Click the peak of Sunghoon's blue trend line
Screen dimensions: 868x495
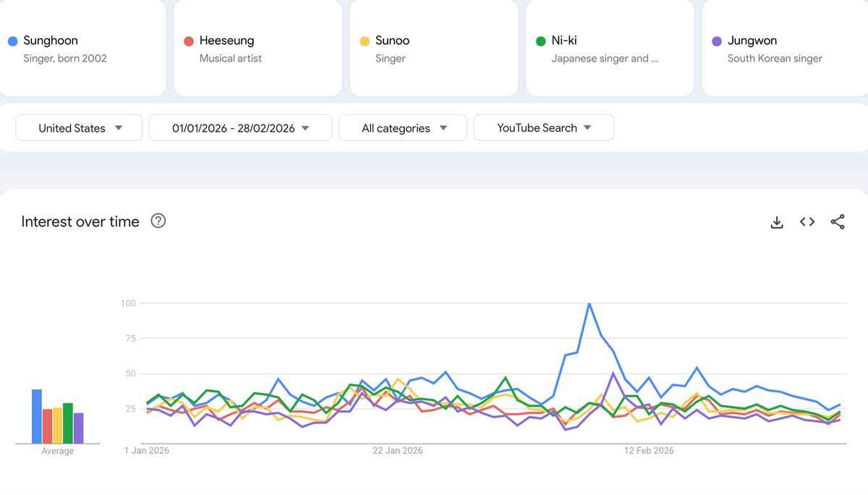point(589,303)
